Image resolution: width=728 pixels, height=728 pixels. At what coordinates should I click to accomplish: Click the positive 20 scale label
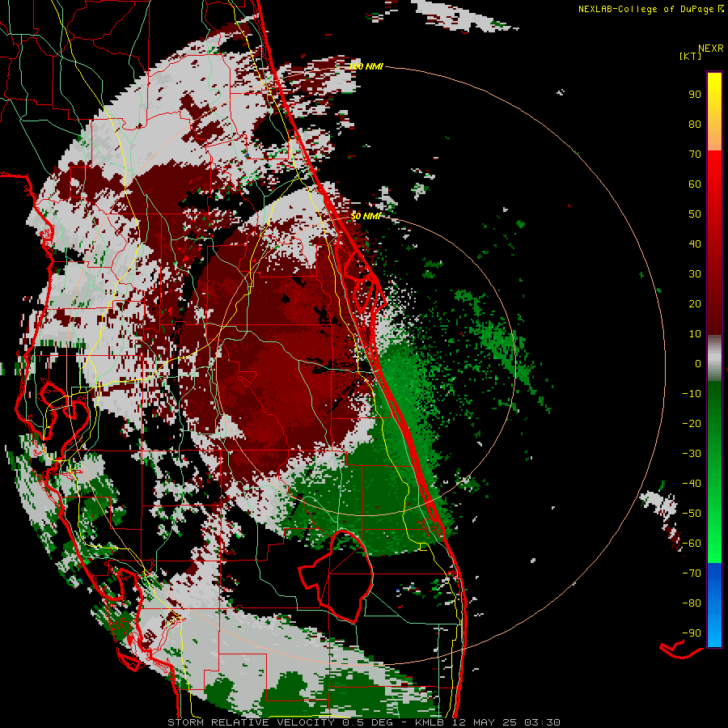click(695, 303)
